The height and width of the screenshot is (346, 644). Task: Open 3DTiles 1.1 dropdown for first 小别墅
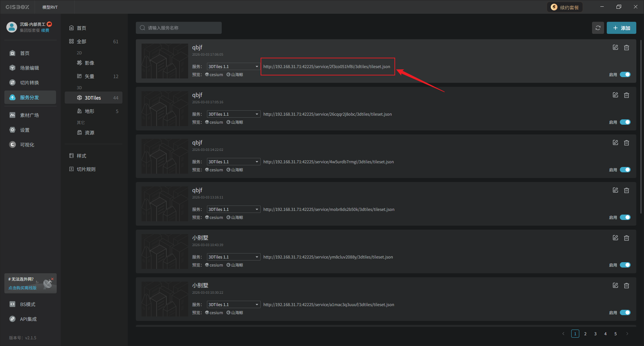(x=233, y=257)
